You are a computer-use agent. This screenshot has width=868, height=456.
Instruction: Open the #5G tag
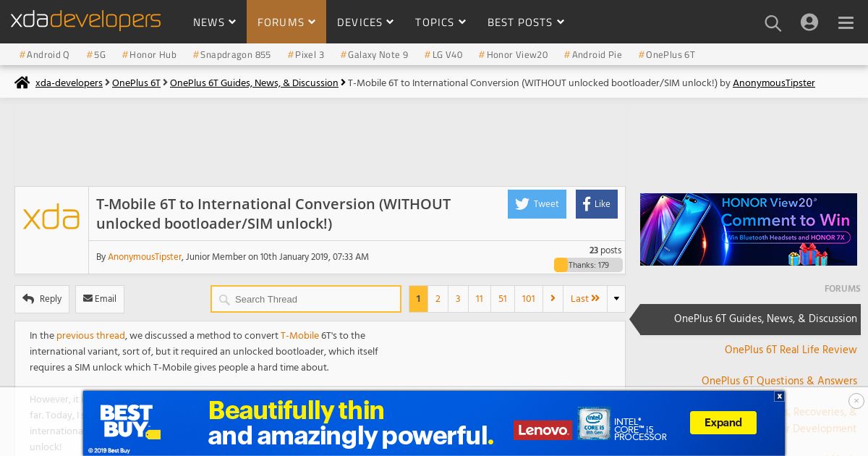(x=96, y=54)
